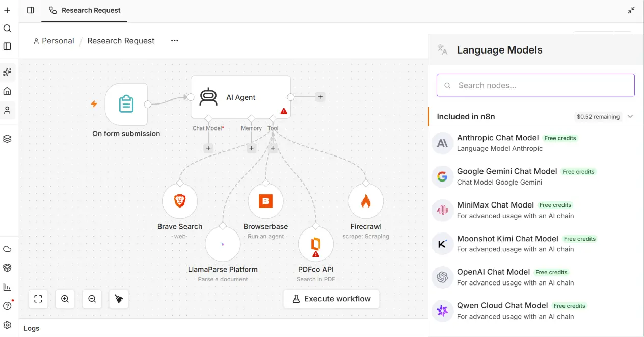The image size is (644, 337).
Task: Open search from the left sidebar magnifier
Action: (7, 29)
